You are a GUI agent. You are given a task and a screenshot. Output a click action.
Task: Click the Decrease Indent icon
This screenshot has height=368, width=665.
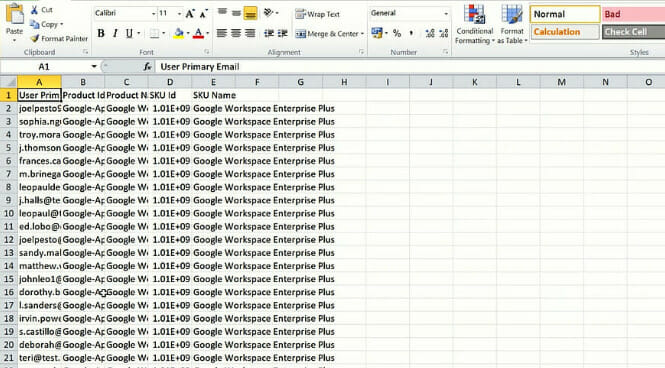point(268,33)
